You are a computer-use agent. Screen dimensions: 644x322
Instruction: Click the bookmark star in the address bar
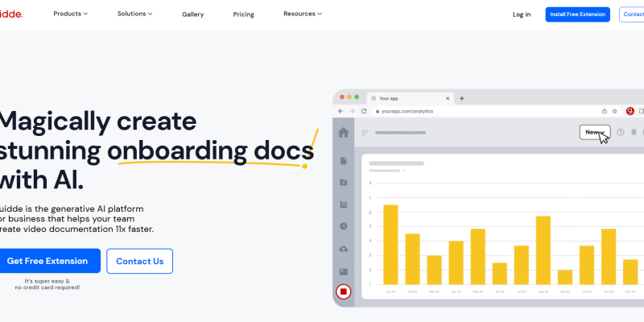(615, 111)
